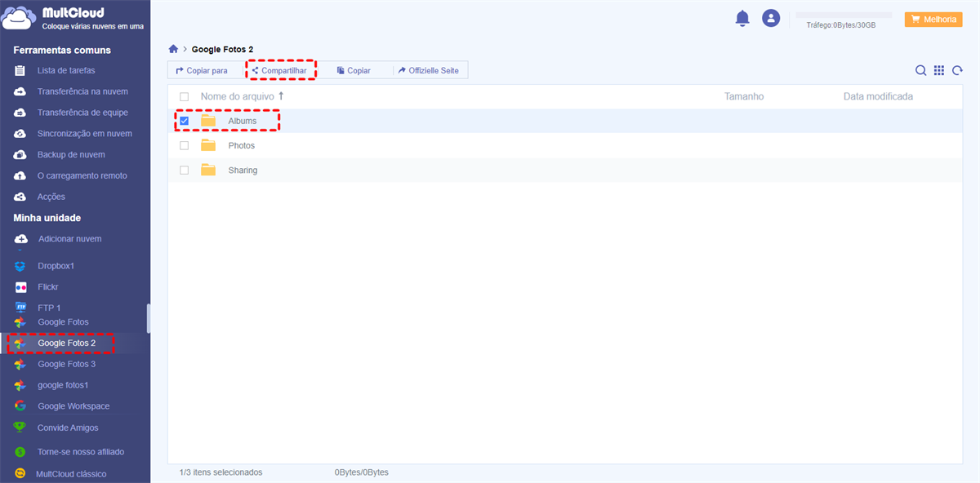Open Google Fotos 3 in sidebar

point(66,364)
